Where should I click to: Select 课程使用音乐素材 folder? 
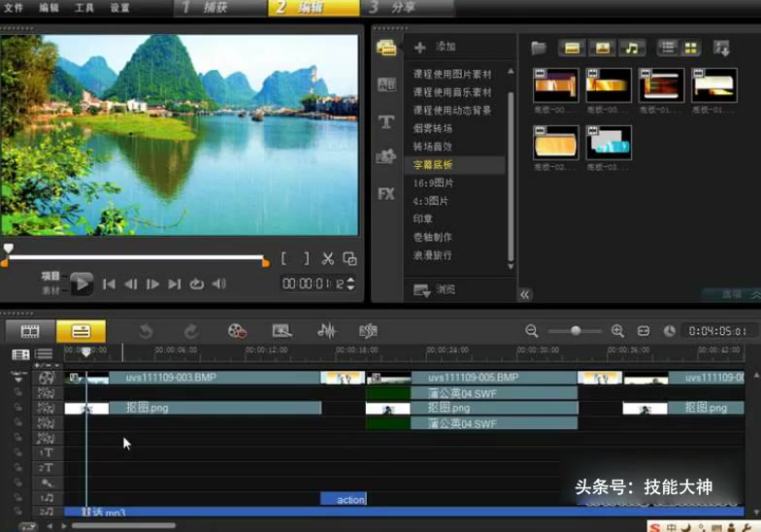point(452,92)
